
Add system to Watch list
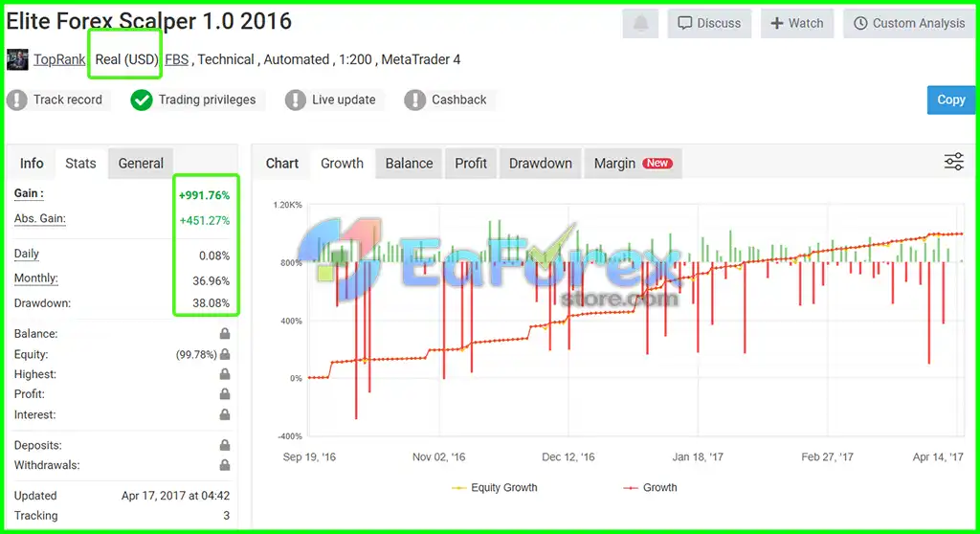pyautogui.click(x=797, y=24)
